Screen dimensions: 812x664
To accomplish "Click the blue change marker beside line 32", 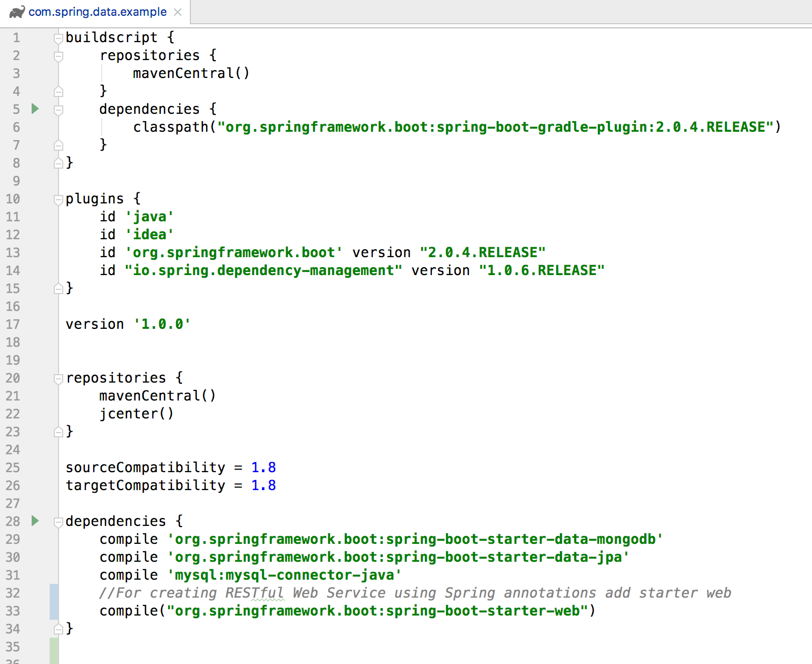I will click(x=54, y=602).
